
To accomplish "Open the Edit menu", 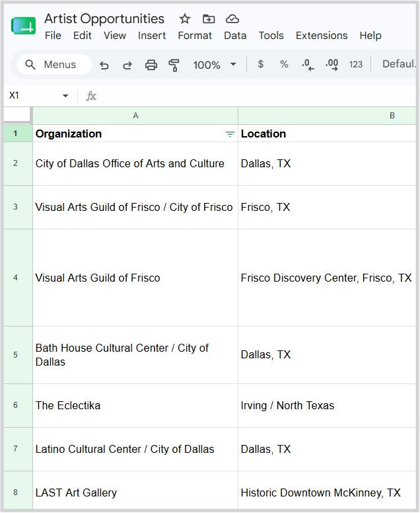I will coord(83,35).
